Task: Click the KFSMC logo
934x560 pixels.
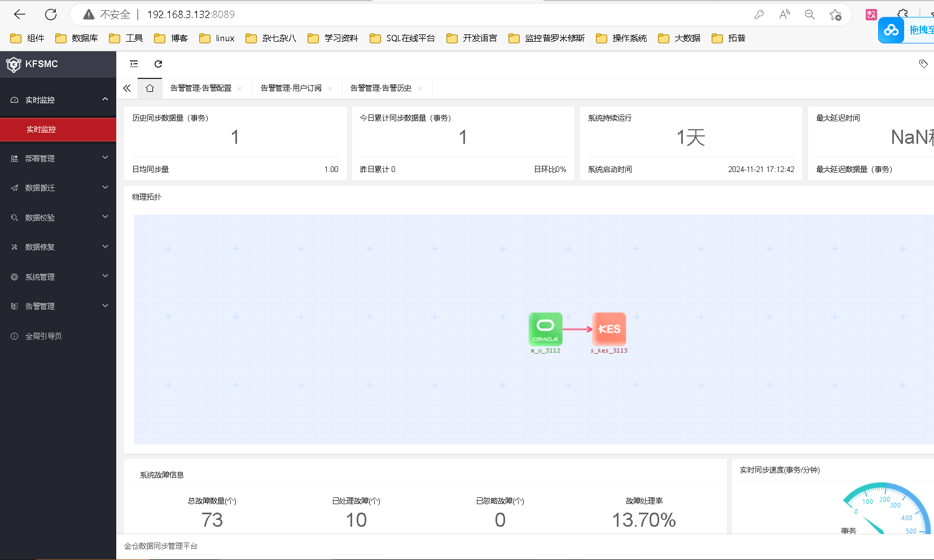Action: (14, 64)
